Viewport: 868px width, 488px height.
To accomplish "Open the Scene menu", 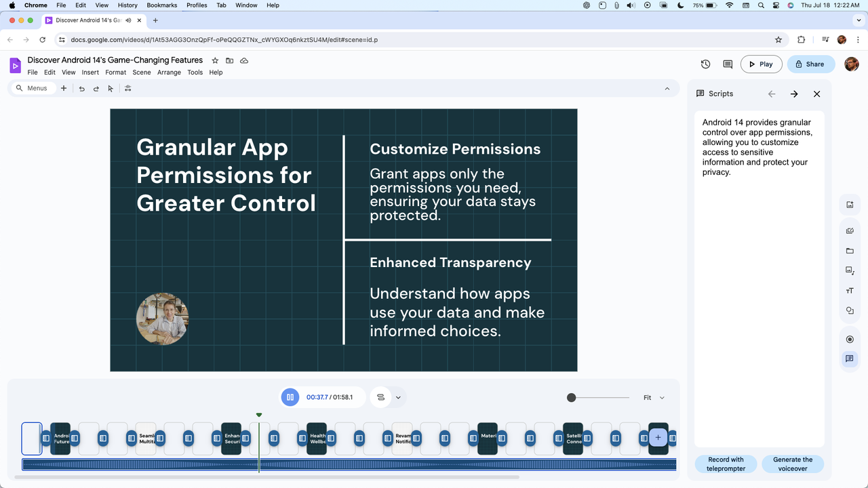I will coord(142,73).
